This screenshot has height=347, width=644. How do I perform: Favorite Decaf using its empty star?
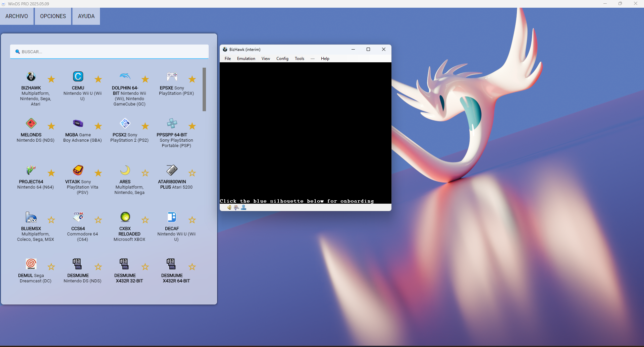192,220
